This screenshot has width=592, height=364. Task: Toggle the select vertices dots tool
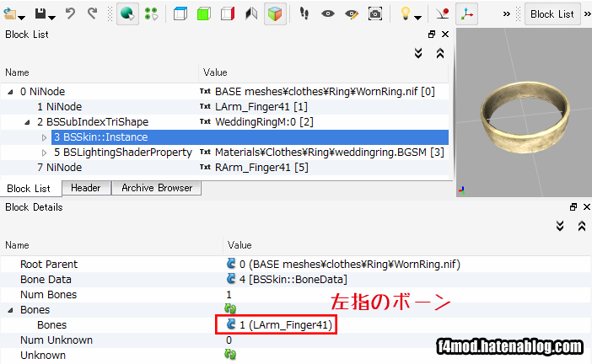click(151, 14)
